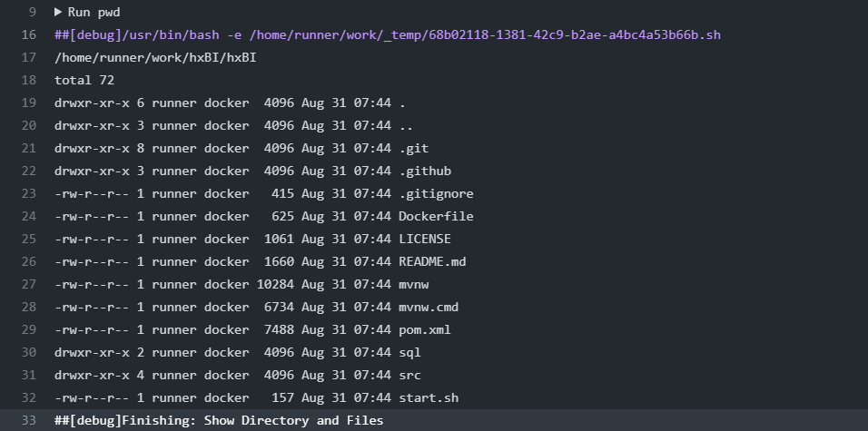Click the .github directory name
Screen dimensions: 868x431
click(x=425, y=171)
